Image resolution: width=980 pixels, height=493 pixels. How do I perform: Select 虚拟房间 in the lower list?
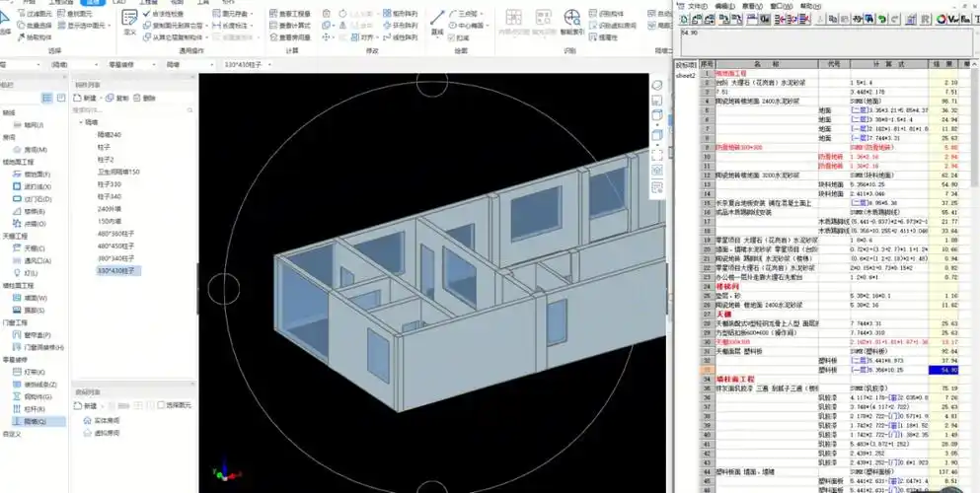(x=102, y=433)
